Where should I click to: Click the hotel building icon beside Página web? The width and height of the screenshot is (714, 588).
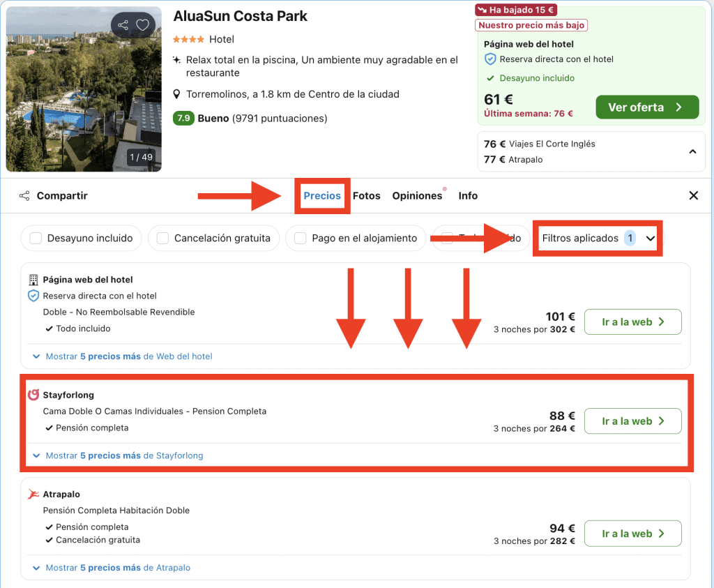click(x=33, y=280)
